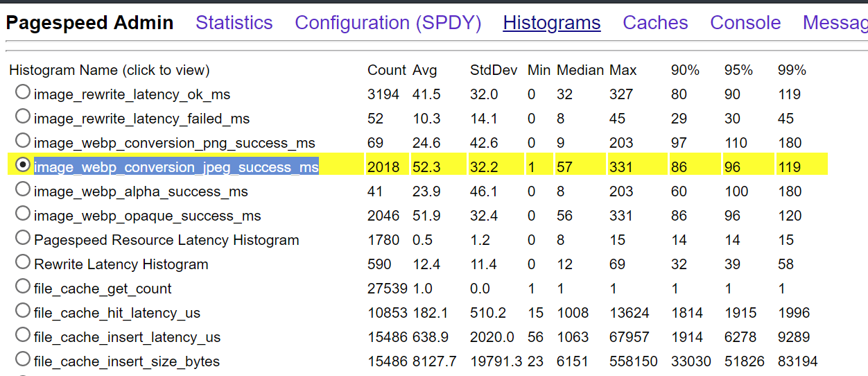Click Pagespeed Resource Latency Histogram label
The image size is (868, 376).
click(166, 240)
